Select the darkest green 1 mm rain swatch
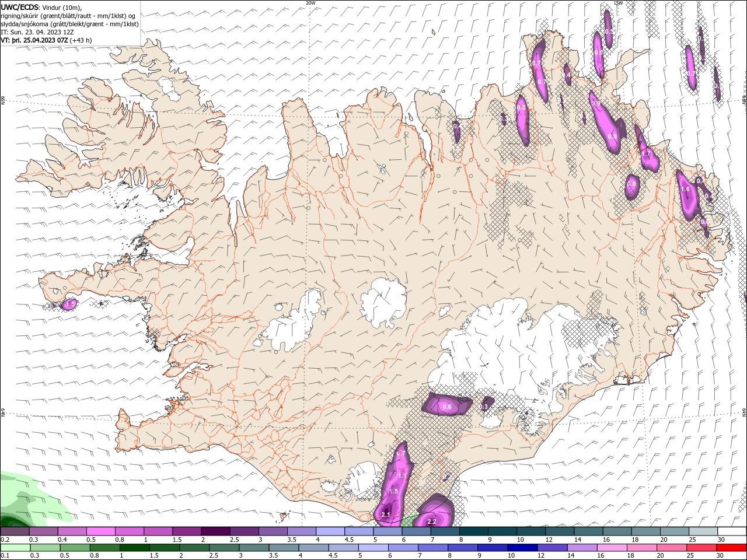 click(x=134, y=548)
